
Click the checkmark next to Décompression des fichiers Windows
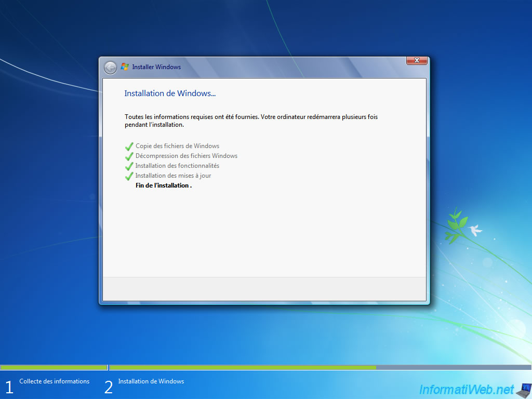point(129,156)
